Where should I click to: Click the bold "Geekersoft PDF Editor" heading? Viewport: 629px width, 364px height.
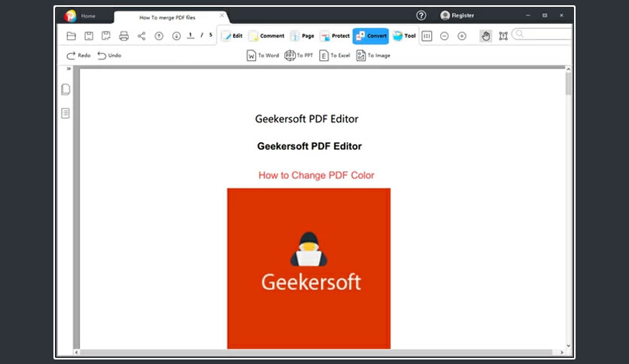pyautogui.click(x=309, y=147)
